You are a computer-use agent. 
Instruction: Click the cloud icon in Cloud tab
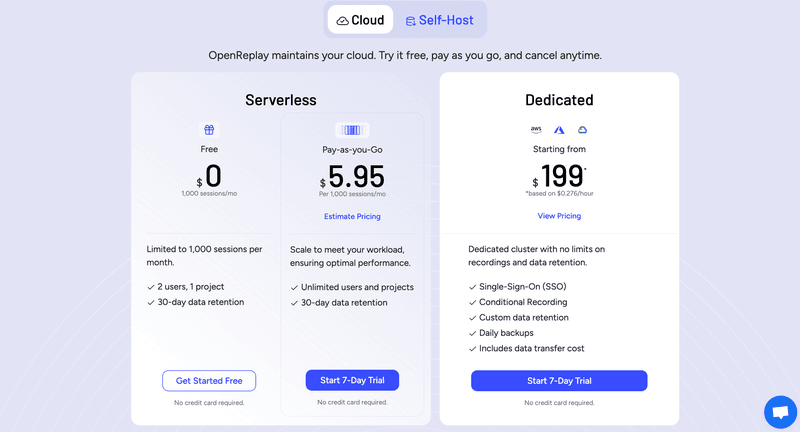coord(343,21)
